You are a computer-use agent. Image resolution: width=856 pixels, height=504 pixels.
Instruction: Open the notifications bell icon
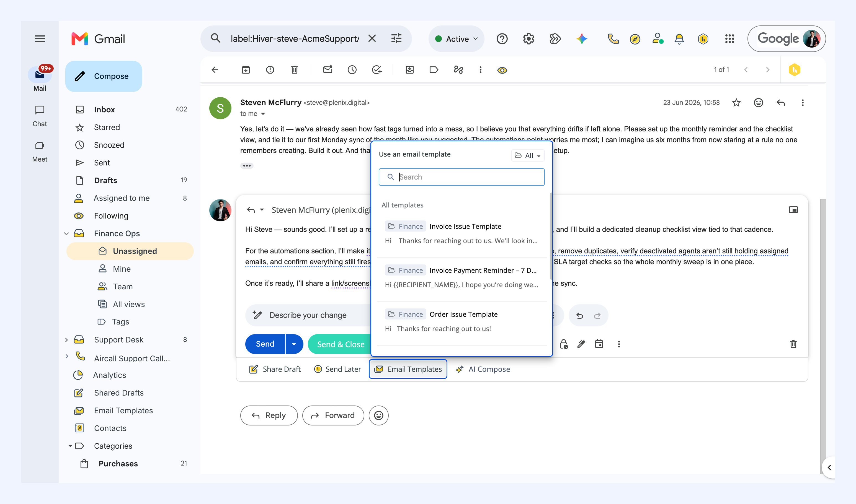679,39
